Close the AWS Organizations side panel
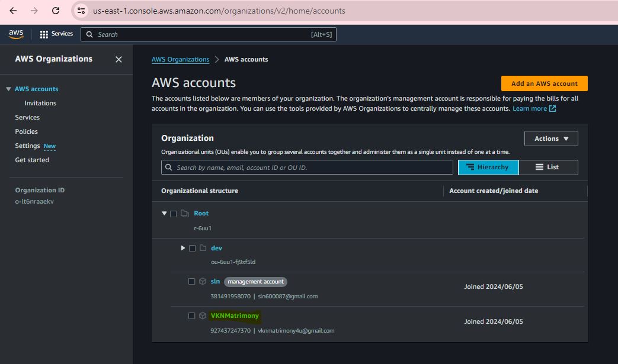618x364 pixels. tap(119, 59)
